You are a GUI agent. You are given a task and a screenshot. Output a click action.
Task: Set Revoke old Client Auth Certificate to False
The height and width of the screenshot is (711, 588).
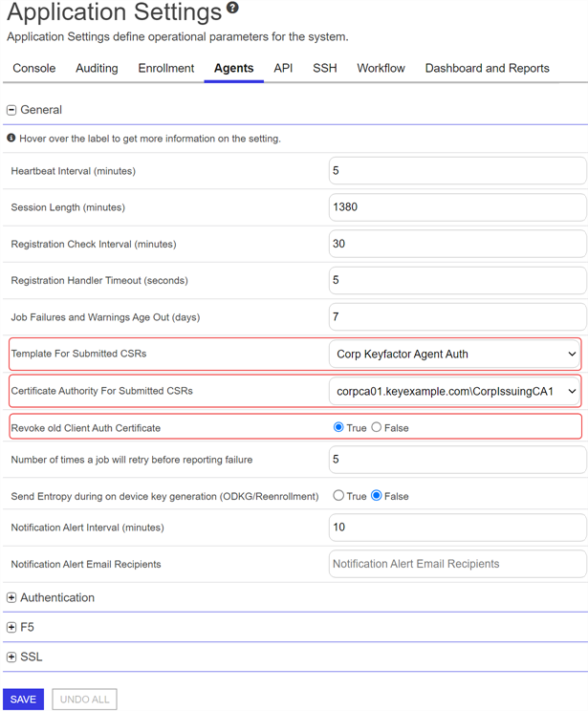pos(377,427)
